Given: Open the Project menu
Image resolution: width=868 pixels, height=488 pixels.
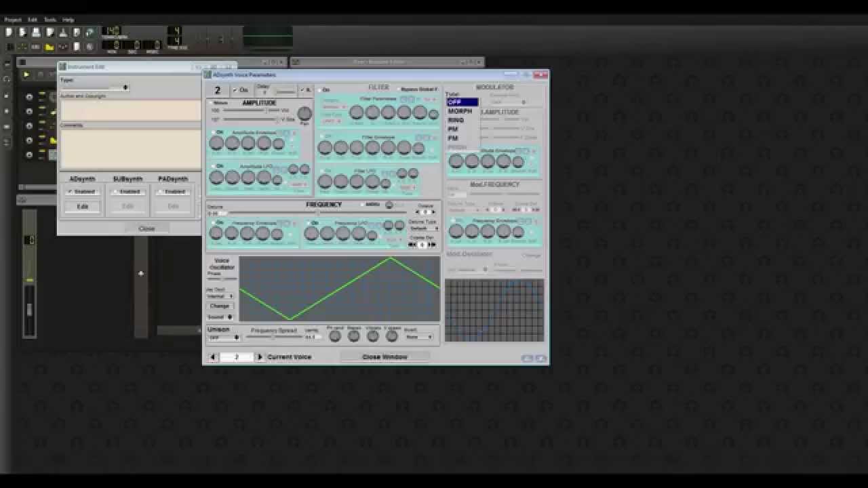Looking at the screenshot, I should coord(13,20).
